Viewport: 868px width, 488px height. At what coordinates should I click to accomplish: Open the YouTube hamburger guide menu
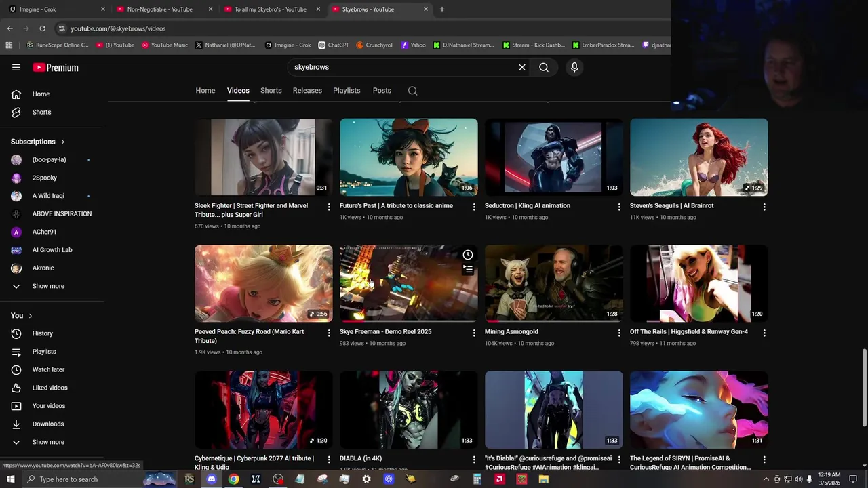[x=16, y=68]
